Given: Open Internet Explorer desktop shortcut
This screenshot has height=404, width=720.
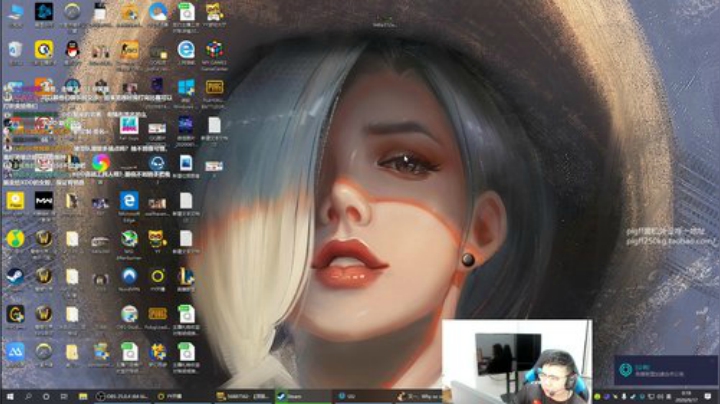Looking at the screenshot, I should tap(186, 51).
